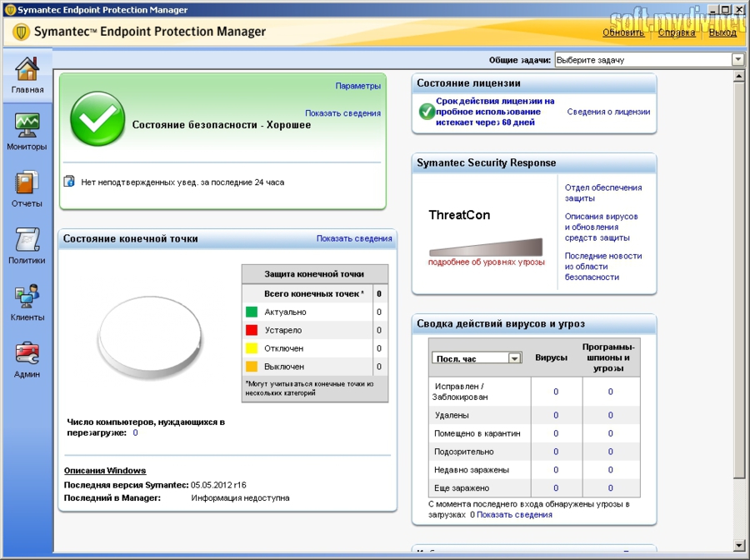Image resolution: width=750 pixels, height=560 pixels.
Task: Click подробнее об уровнях угрозы link
Action: 487,262
